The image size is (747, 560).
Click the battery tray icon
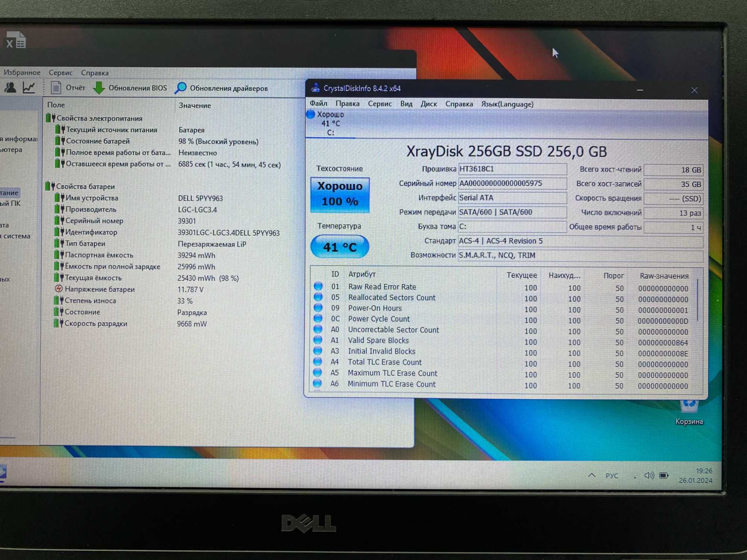click(x=664, y=475)
